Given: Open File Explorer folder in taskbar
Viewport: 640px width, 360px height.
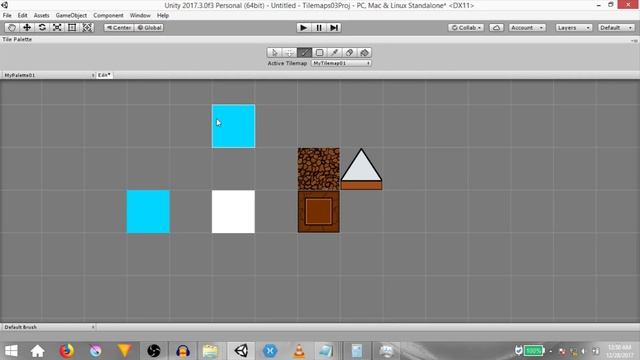Looking at the screenshot, I should pos(211,351).
